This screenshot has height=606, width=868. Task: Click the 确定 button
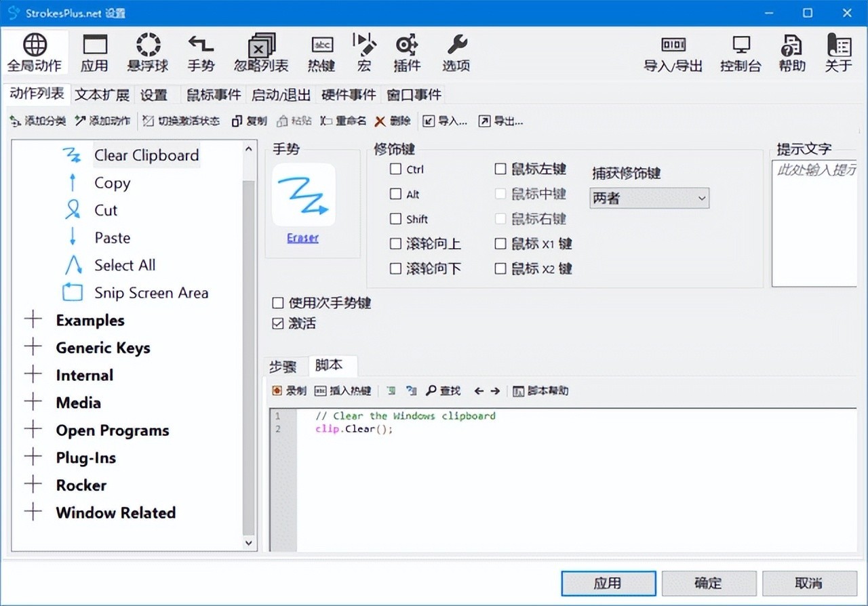(709, 583)
